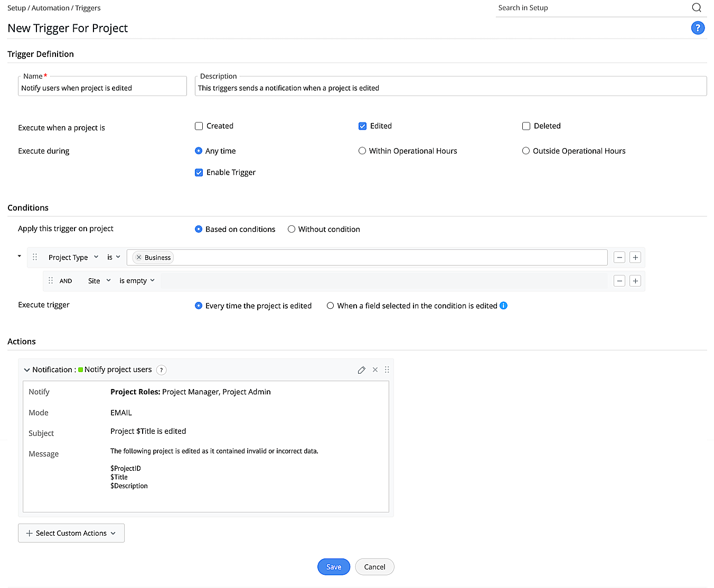Image resolution: width=714 pixels, height=588 pixels.
Task: Navigate to Automation in the breadcrumb
Action: click(50, 8)
